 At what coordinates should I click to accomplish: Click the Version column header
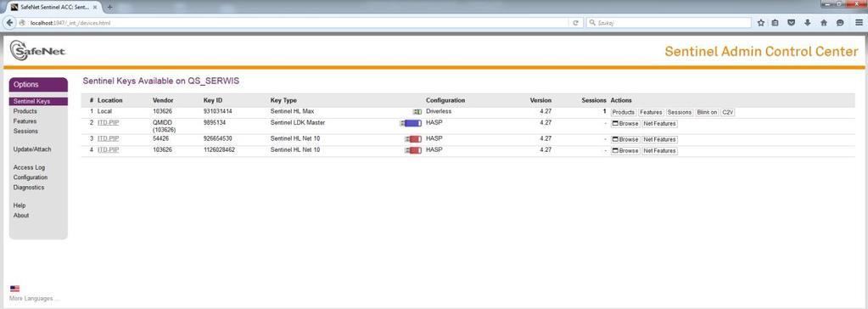click(540, 100)
